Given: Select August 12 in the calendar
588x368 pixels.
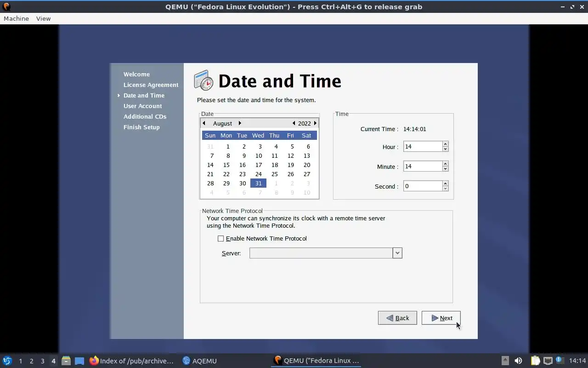Looking at the screenshot, I should [x=290, y=155].
